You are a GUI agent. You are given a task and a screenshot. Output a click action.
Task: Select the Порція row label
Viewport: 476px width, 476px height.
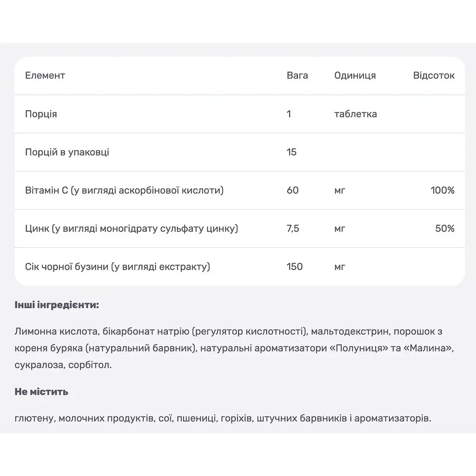[x=41, y=114]
